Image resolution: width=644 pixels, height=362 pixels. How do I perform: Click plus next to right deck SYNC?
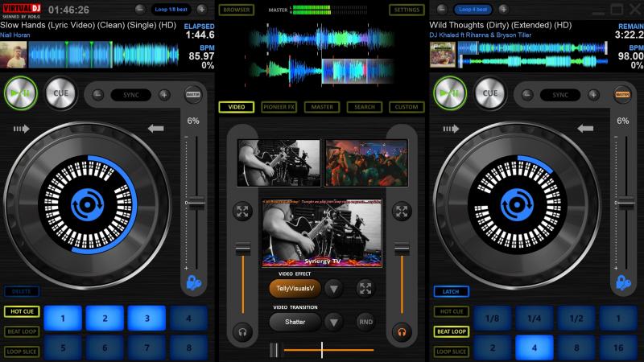point(593,95)
